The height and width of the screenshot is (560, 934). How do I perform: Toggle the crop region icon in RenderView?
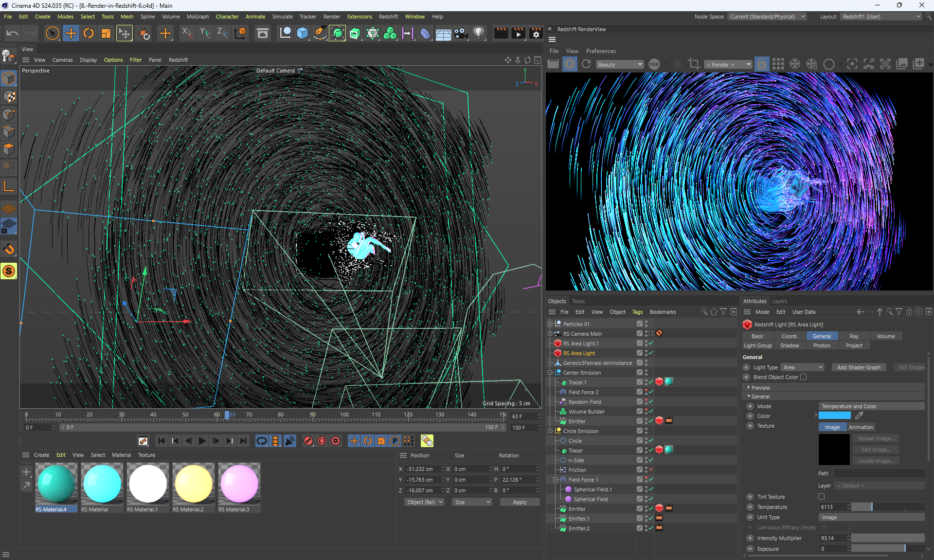click(x=694, y=64)
